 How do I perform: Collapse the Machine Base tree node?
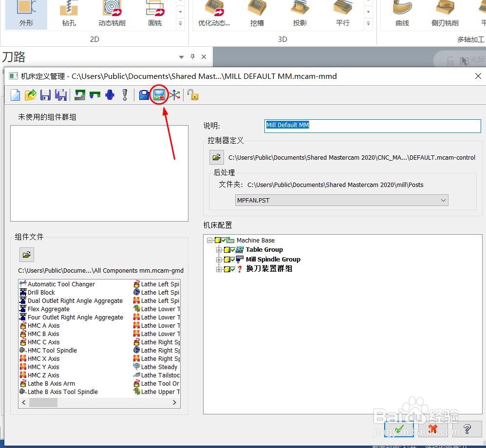pyautogui.click(x=209, y=240)
